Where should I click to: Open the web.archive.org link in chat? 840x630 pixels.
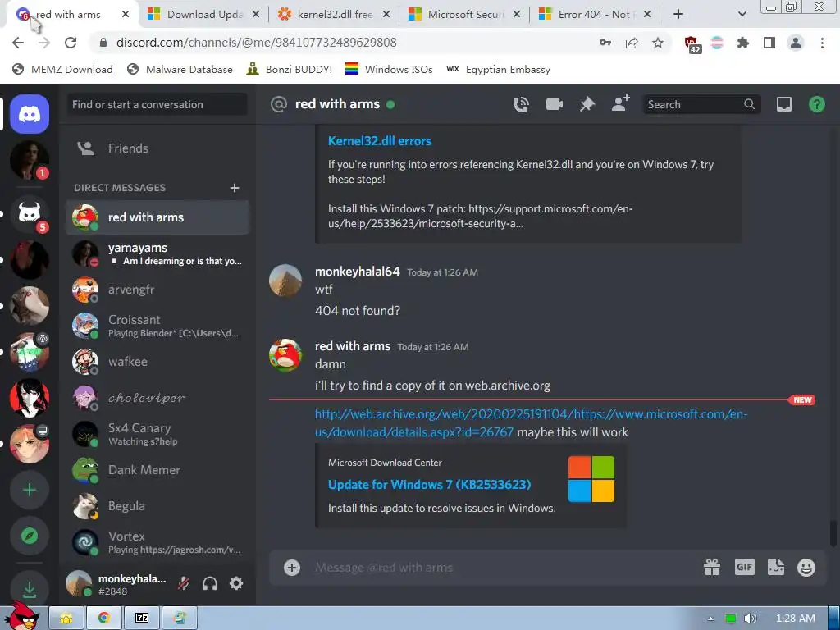click(x=531, y=422)
